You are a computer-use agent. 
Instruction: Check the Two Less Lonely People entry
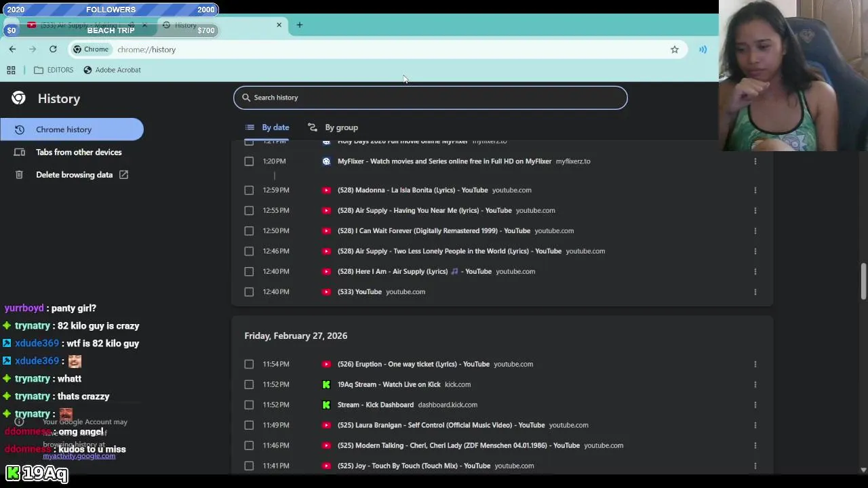click(249, 251)
